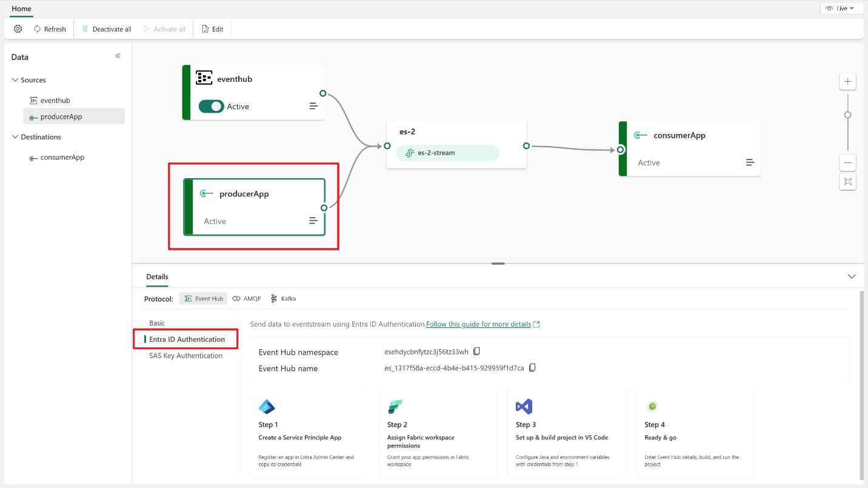Screen dimensions: 868x488
Task: Click the Edit button
Action: [212, 29]
